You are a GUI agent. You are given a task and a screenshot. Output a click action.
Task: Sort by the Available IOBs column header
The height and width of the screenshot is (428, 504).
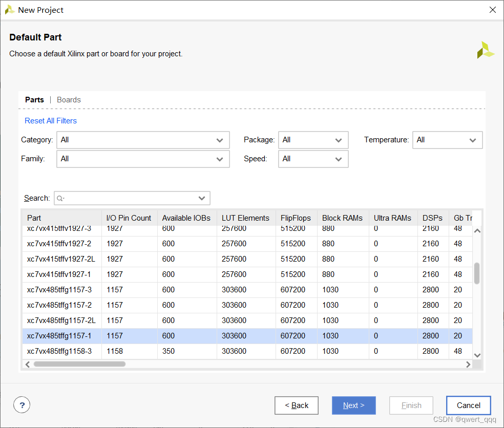[187, 218]
